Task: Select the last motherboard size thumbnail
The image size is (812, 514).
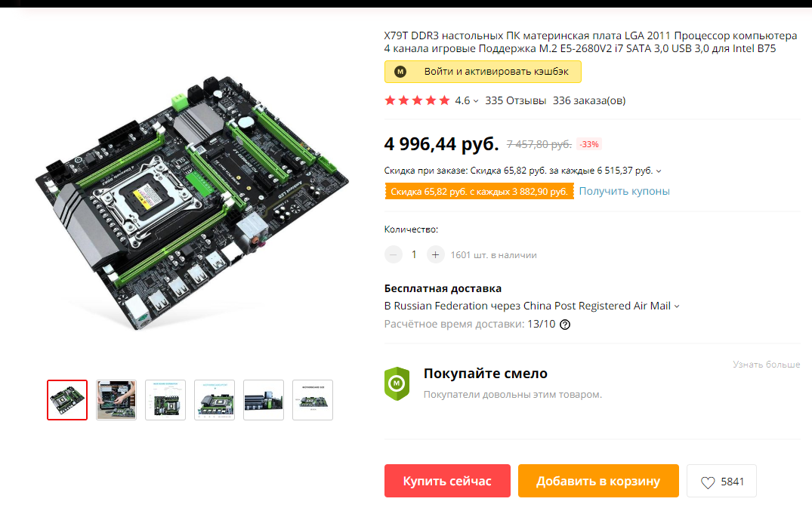Action: tap(312, 399)
